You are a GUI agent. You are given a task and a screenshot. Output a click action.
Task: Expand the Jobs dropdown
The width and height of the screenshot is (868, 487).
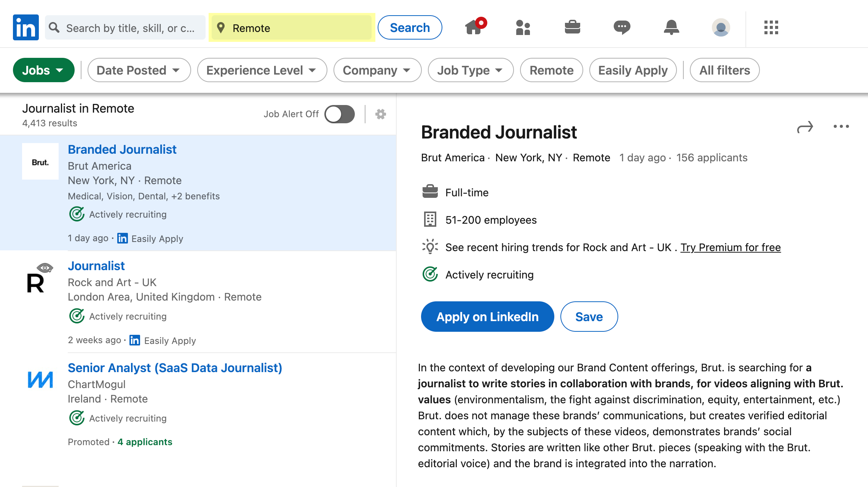tap(44, 70)
